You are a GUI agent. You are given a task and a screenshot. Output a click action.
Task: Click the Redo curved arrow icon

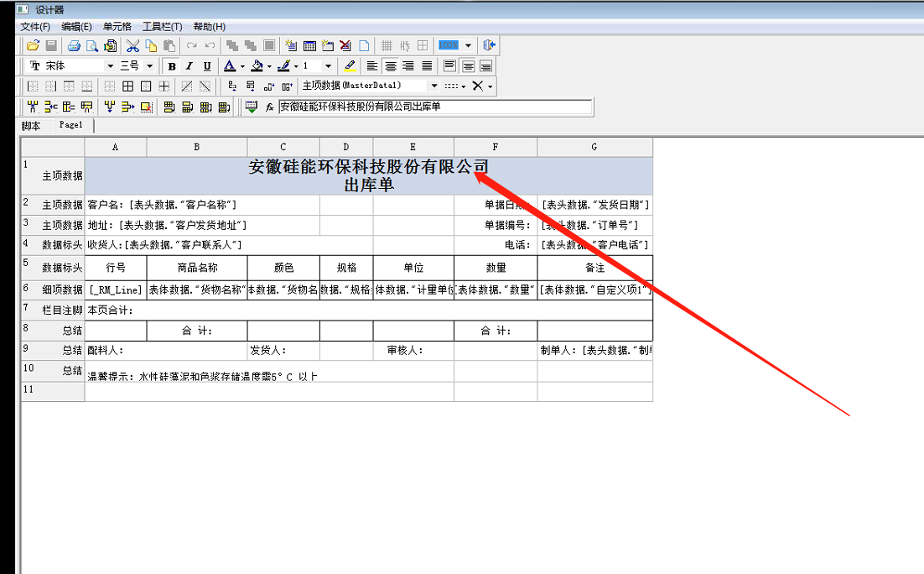[x=191, y=45]
